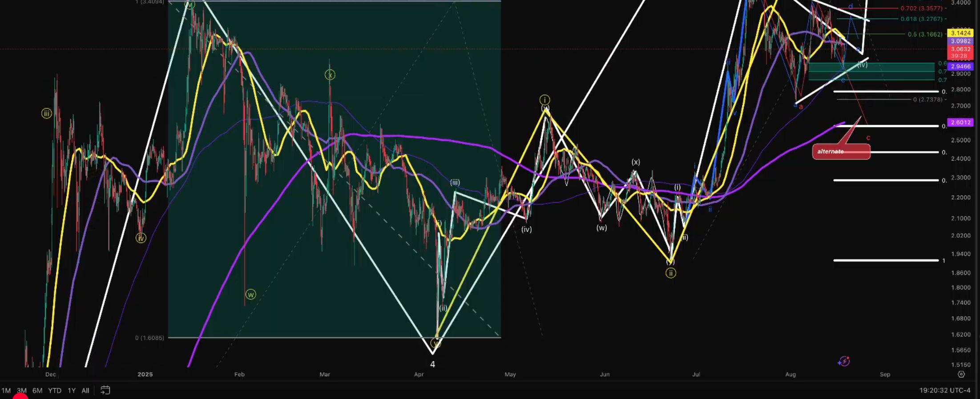Select the 0.618 (3.2767) Fibonacci level label
This screenshot has height=399, width=980.
(x=921, y=19)
